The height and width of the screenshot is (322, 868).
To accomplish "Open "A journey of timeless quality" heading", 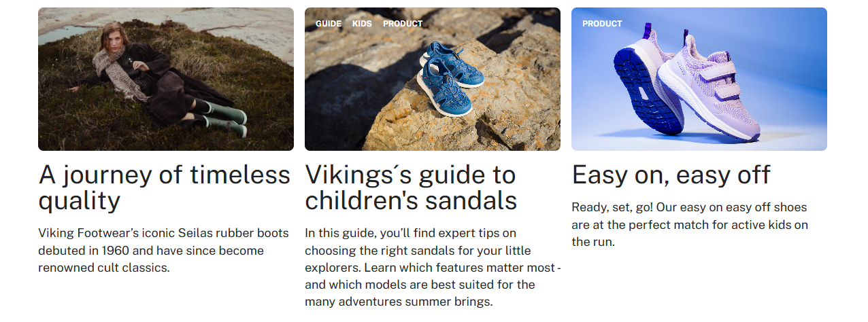I will [164, 187].
